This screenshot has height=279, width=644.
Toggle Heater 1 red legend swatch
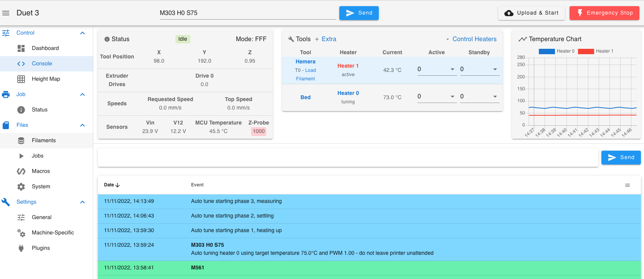point(586,51)
